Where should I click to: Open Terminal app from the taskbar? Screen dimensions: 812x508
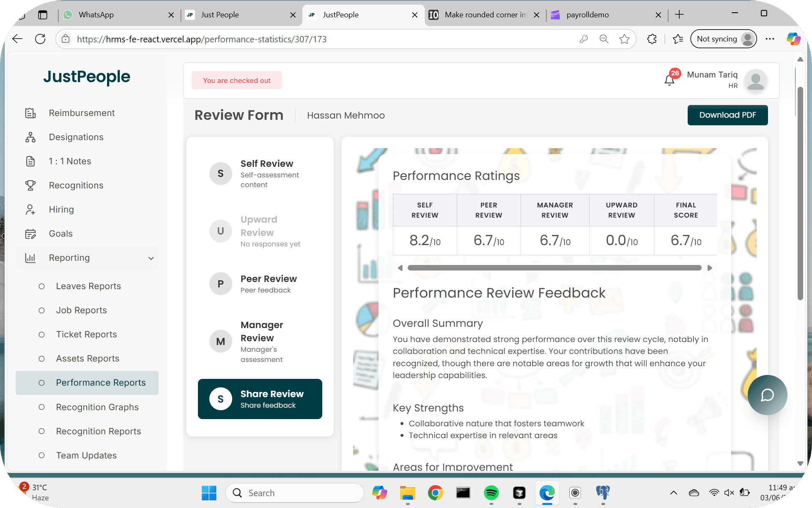tap(463, 493)
